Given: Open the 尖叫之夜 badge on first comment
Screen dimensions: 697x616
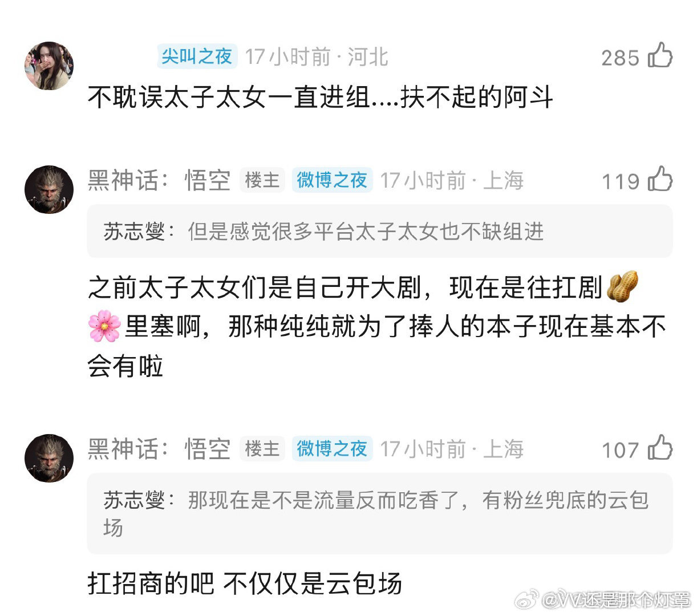Looking at the screenshot, I should click(x=197, y=56).
